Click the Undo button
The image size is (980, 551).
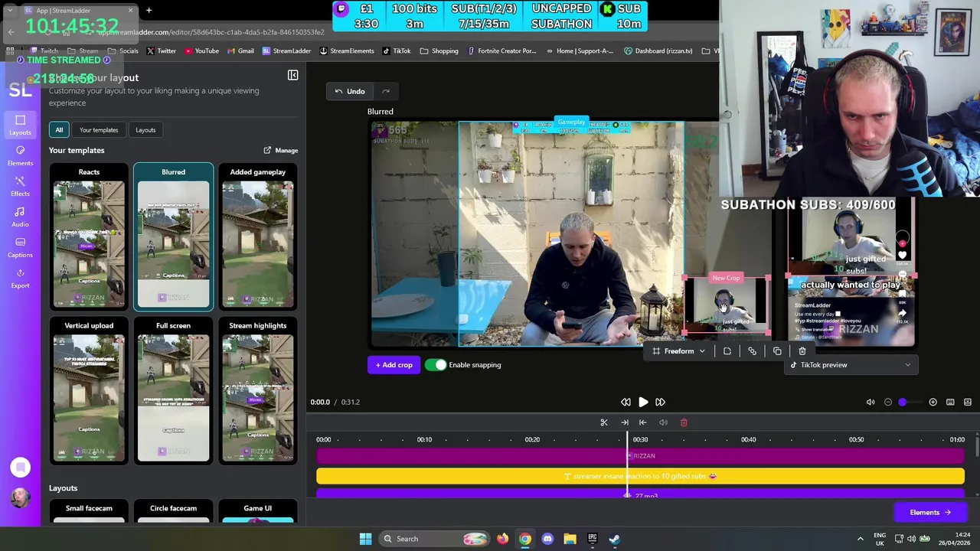[349, 92]
